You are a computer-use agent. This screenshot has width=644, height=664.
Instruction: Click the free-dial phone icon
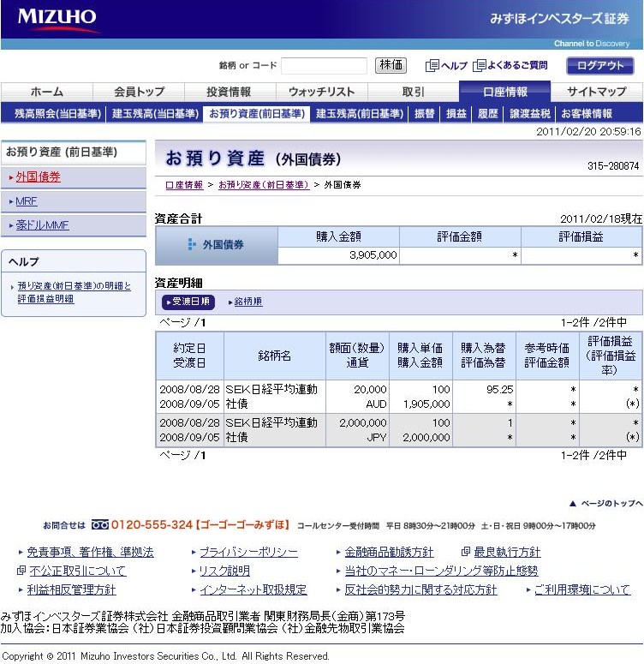100,525
